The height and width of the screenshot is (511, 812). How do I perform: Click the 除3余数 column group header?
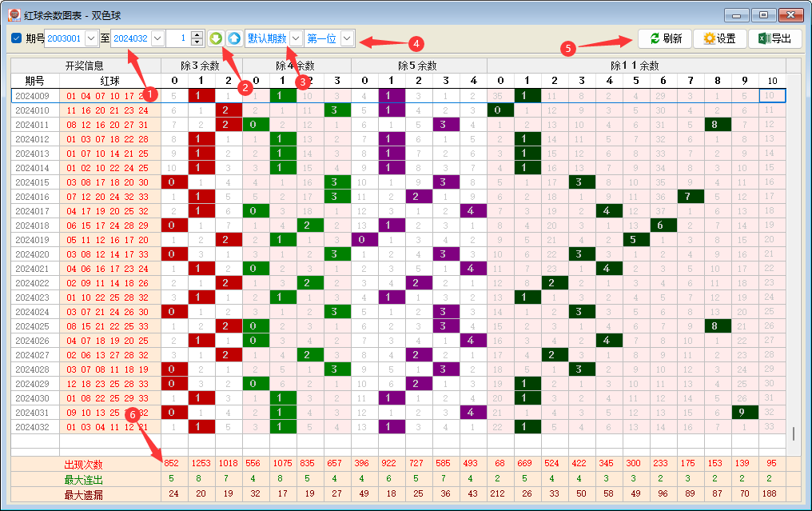pos(202,66)
